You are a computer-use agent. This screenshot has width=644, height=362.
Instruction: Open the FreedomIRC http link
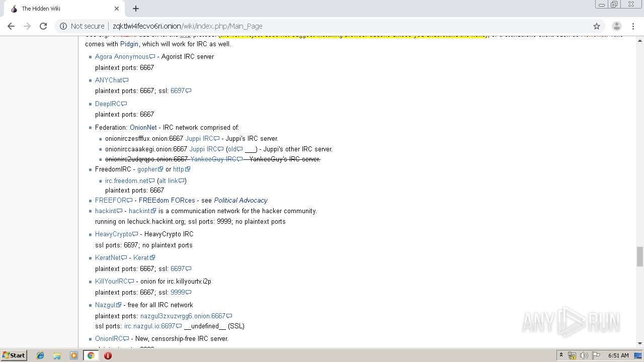(182, 169)
